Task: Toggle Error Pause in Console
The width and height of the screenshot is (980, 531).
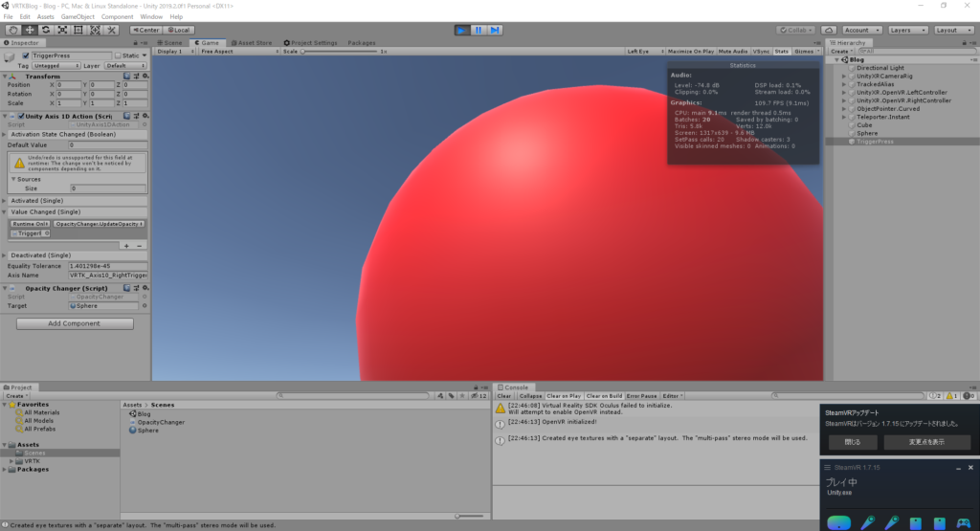Action: [642, 396]
